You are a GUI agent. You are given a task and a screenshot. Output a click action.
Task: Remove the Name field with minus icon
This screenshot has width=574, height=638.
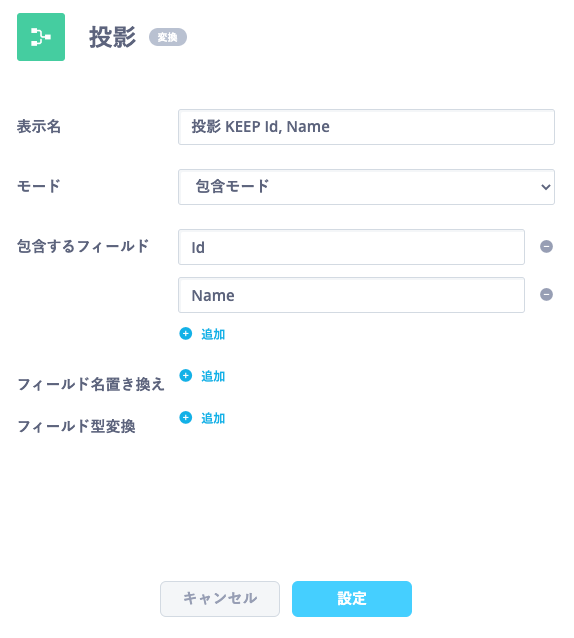(546, 295)
